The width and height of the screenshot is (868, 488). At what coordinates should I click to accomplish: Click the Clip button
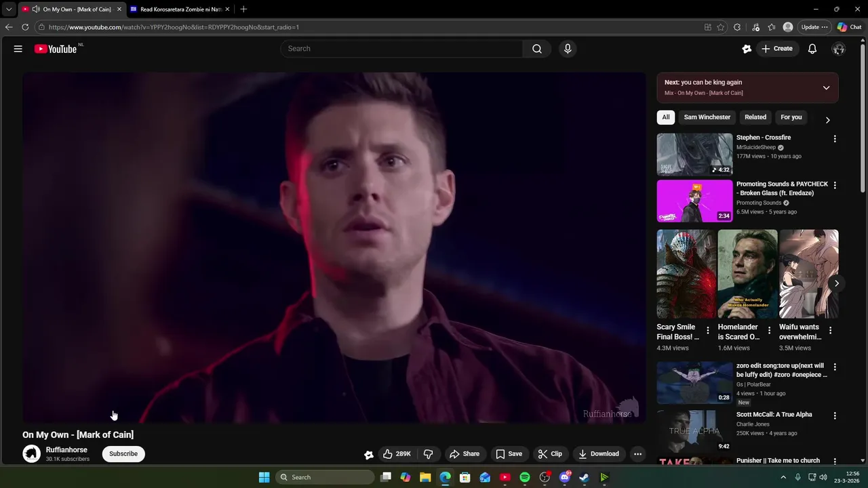(x=550, y=454)
